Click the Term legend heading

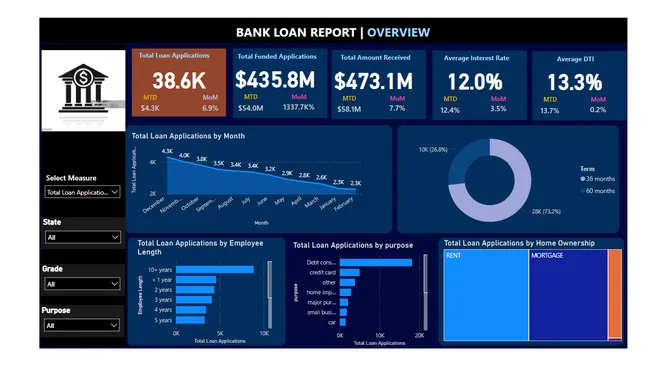pyautogui.click(x=587, y=169)
